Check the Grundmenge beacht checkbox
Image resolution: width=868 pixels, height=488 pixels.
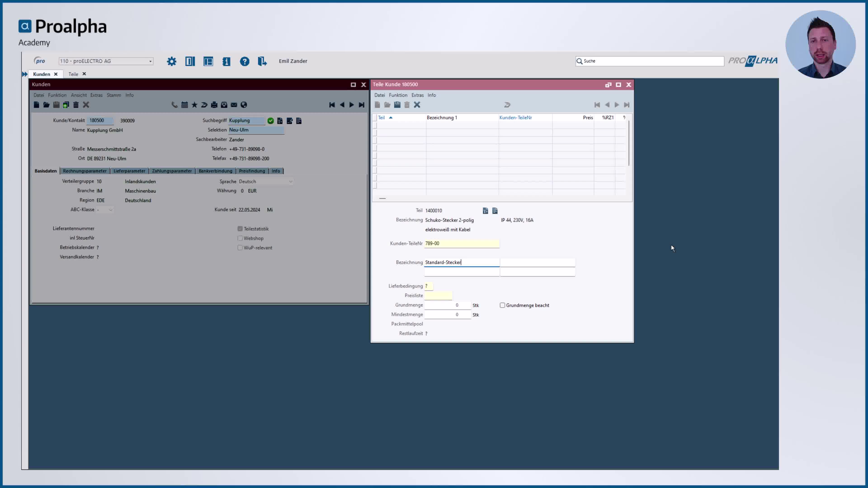coord(502,305)
